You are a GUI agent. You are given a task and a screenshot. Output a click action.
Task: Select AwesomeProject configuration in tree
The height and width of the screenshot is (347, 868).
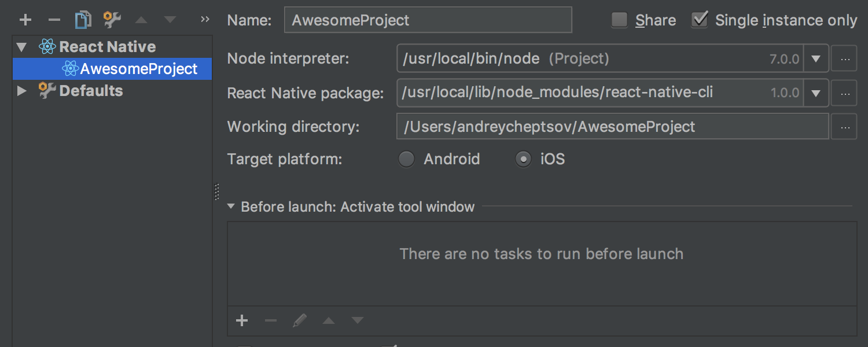point(112,69)
